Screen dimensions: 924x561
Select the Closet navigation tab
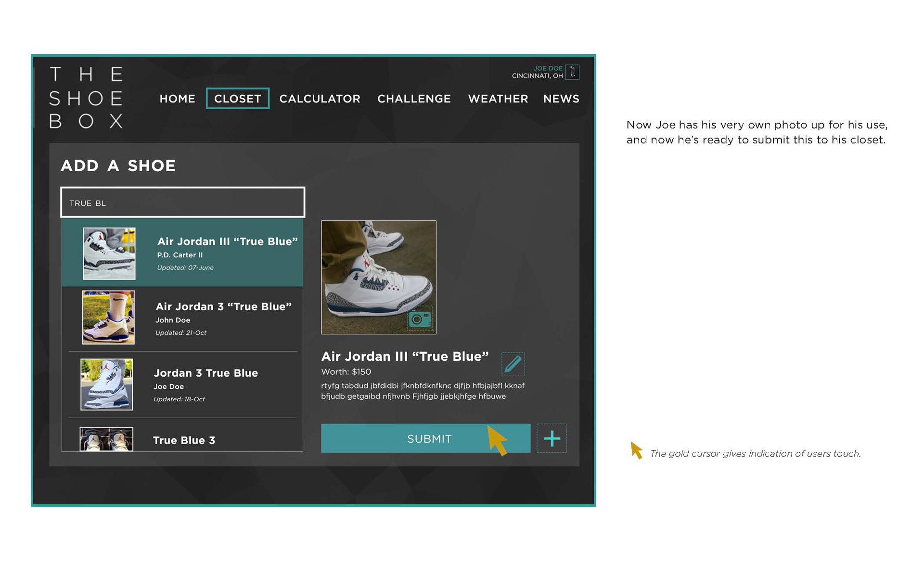click(x=238, y=99)
